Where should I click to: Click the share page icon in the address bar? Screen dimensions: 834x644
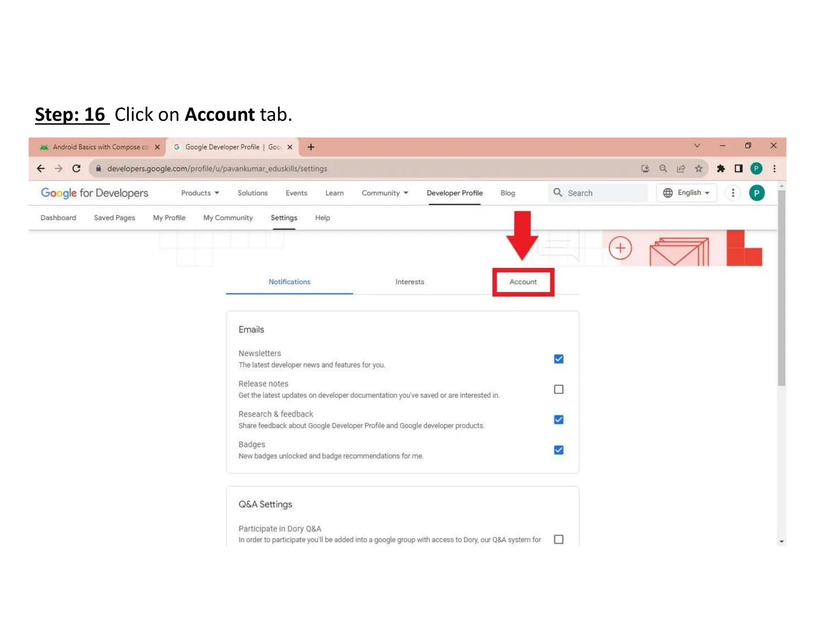pos(681,169)
